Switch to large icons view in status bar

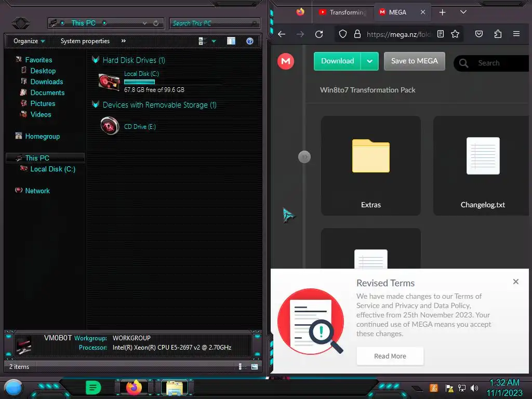pyautogui.click(x=255, y=366)
